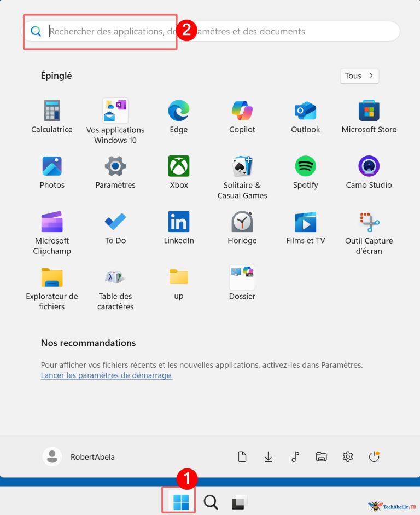Viewport: 420px width, 515px height.
Task: Open the Photos app
Action: 52,172
